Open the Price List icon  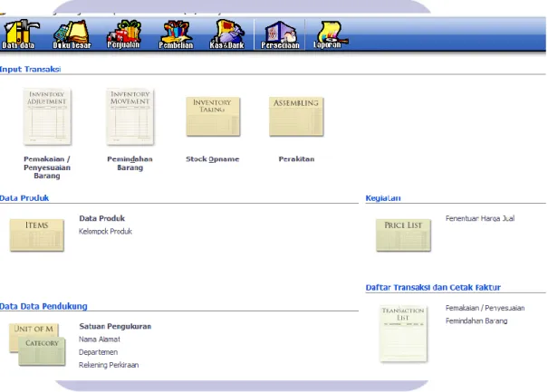coord(403,234)
